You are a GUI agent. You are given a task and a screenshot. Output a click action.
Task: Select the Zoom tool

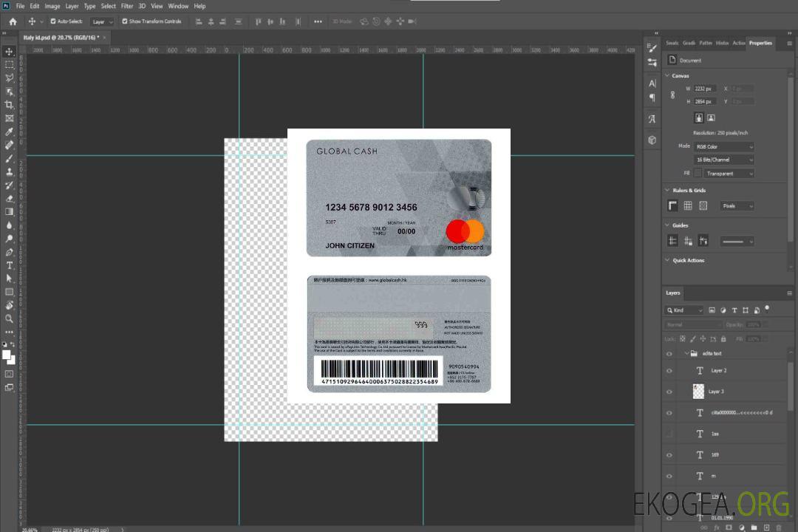click(9, 318)
